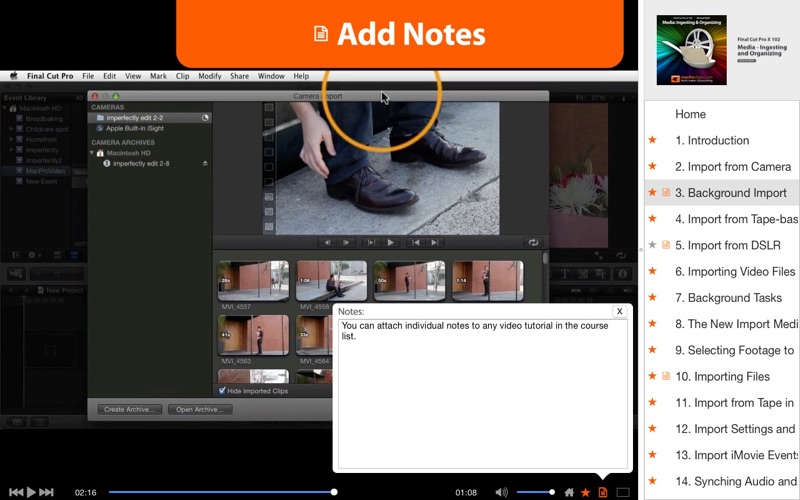Open lesson 7. Background Tasks
This screenshot has width=800, height=500.
tap(729, 298)
